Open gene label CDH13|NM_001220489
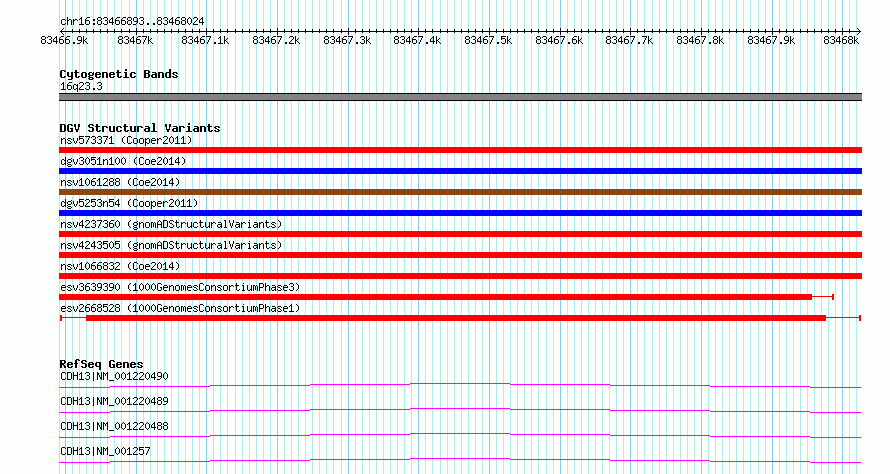This screenshot has width=890, height=474. [x=114, y=401]
